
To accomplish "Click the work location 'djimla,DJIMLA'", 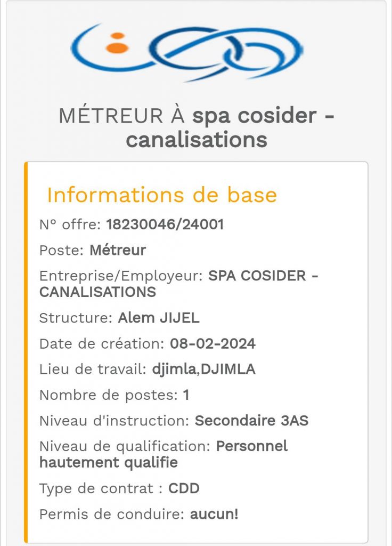I will pyautogui.click(x=204, y=369).
